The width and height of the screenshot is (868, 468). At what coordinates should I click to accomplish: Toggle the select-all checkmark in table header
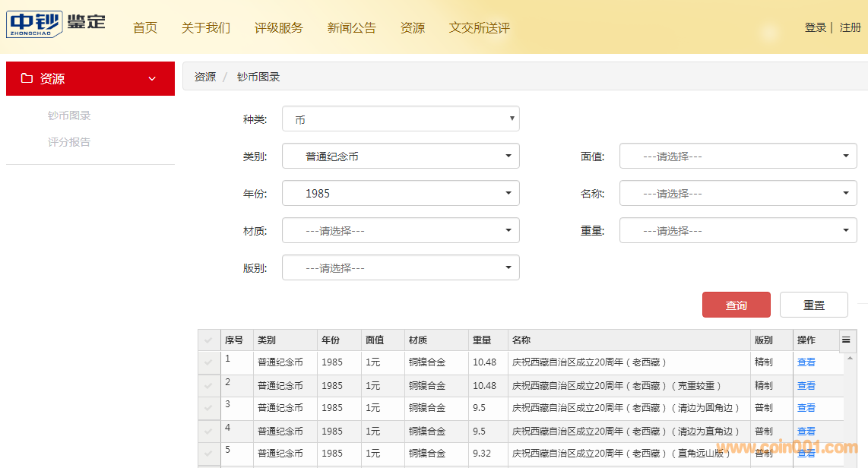coord(208,340)
